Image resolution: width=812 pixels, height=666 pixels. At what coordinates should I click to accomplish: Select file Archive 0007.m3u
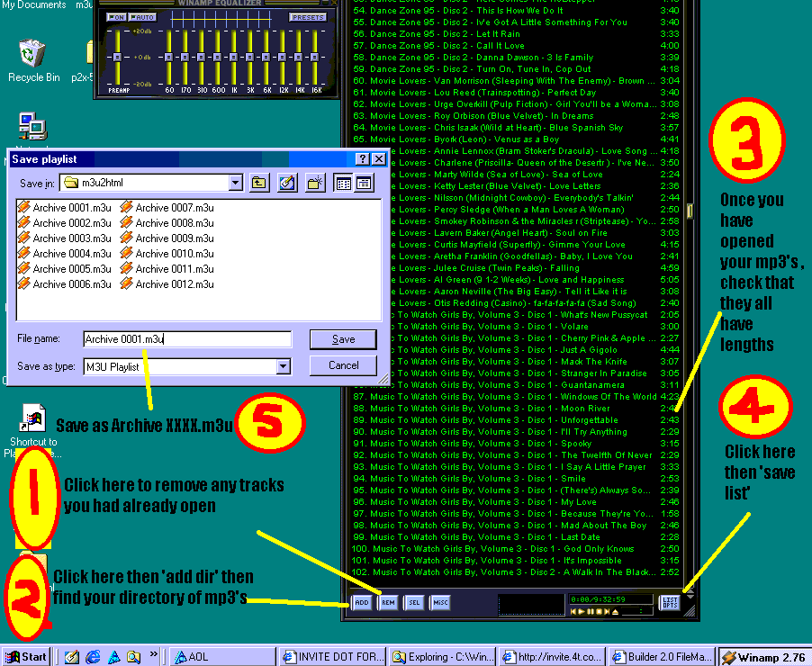(x=167, y=208)
